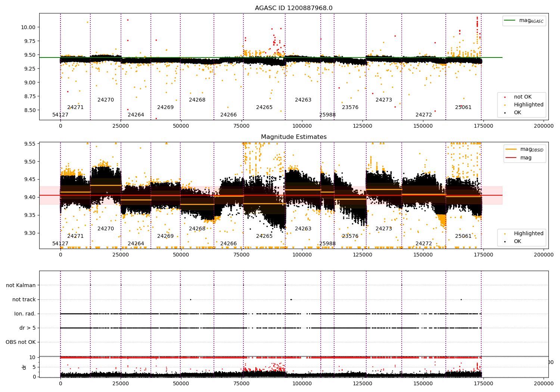Click x-axis tick 75000 under bottom plot
The image size is (560, 392).
coord(242,383)
